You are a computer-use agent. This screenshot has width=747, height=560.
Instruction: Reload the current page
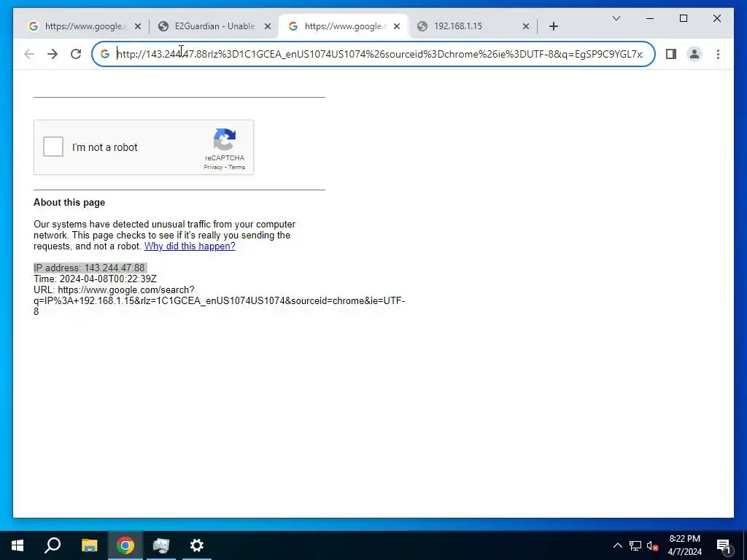coord(76,54)
